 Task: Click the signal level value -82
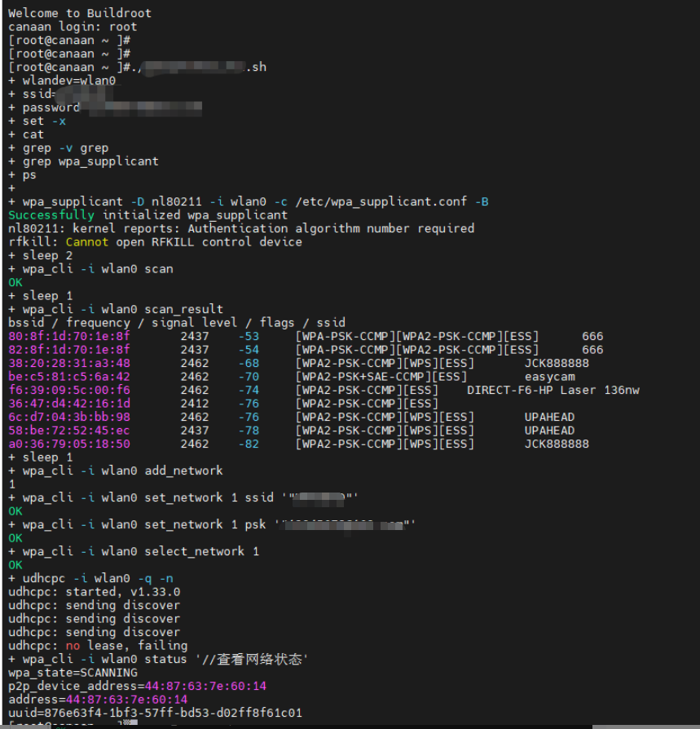[249, 444]
